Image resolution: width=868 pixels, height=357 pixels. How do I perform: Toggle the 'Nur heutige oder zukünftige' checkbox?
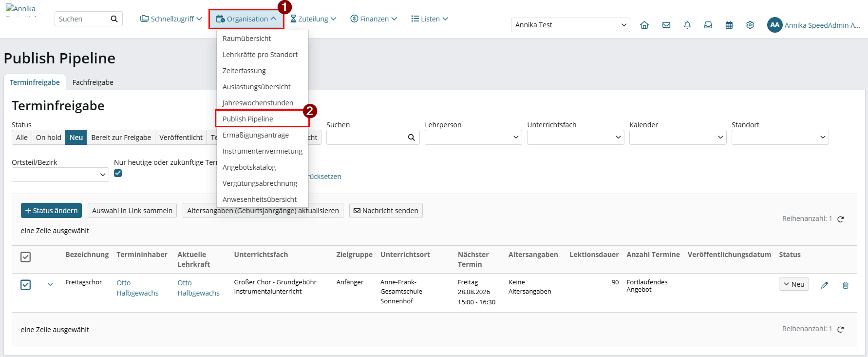click(118, 173)
